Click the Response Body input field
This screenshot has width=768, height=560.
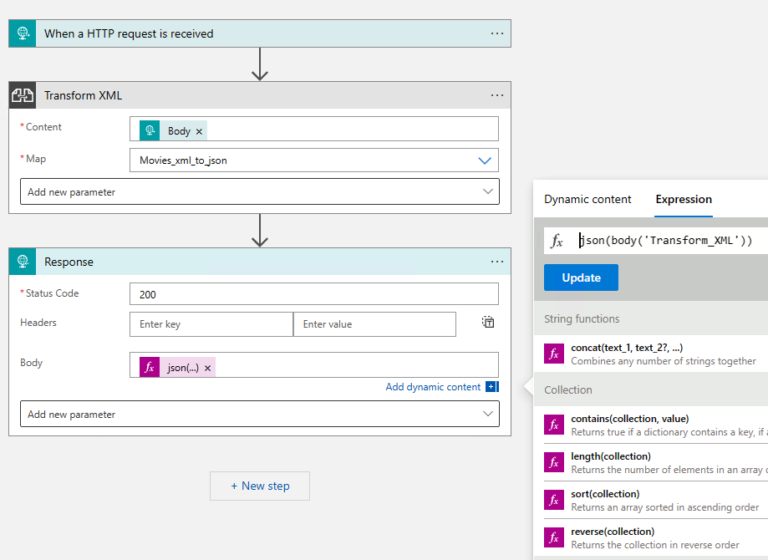314,365
